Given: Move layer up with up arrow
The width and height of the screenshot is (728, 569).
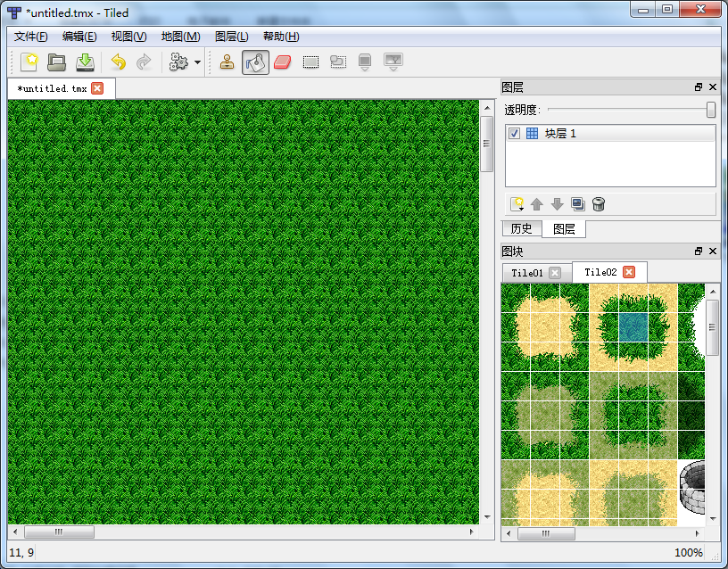Looking at the screenshot, I should coord(537,204).
